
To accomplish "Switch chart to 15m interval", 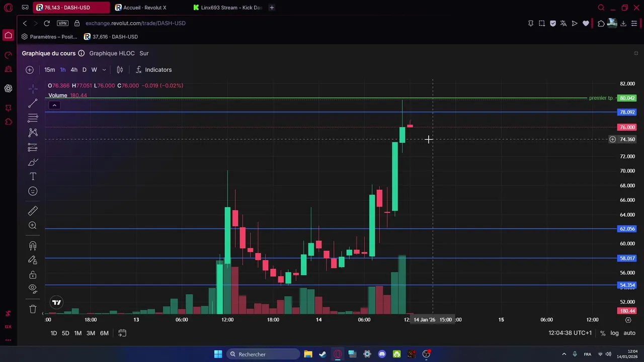I will click(x=49, y=70).
